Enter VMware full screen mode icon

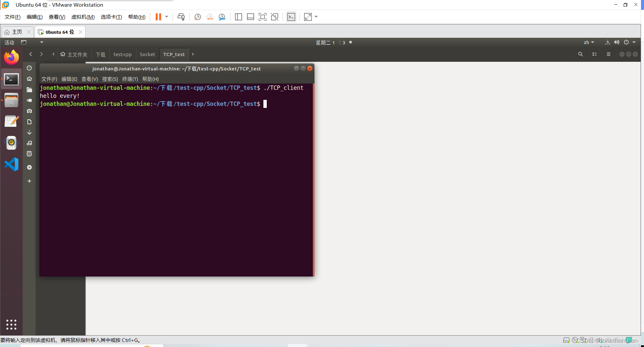click(262, 17)
